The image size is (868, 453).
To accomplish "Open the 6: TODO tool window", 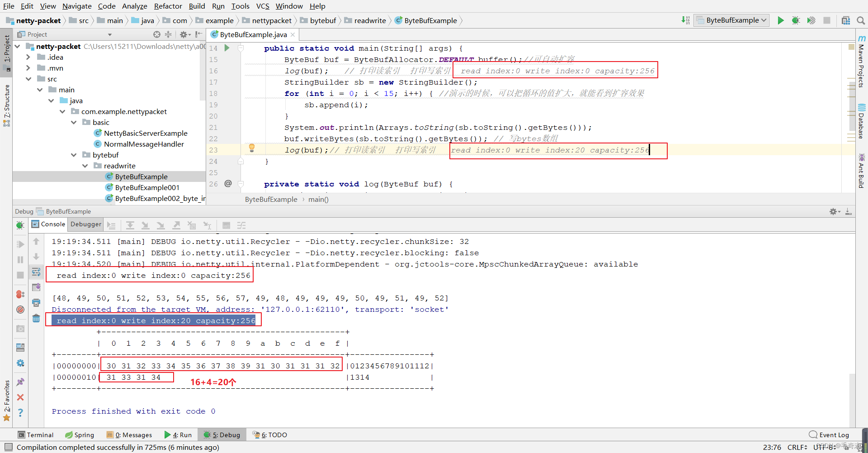I will click(269, 435).
